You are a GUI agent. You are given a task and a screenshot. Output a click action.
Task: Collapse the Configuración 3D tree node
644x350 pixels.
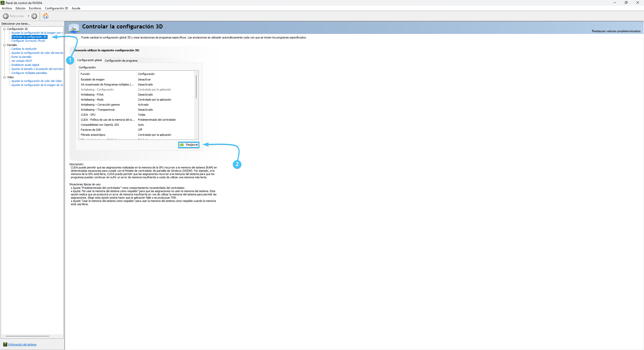click(x=4, y=29)
